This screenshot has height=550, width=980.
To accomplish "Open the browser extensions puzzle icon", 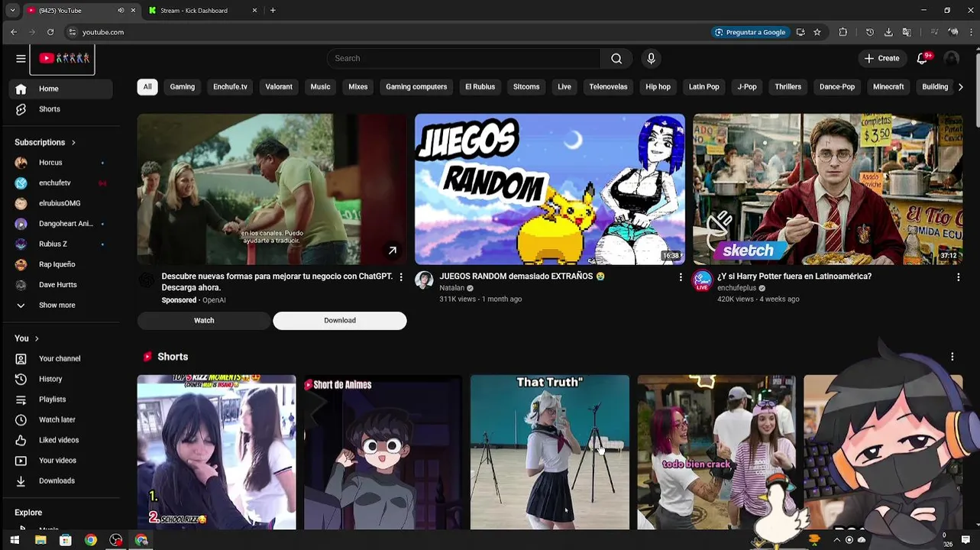I will [x=843, y=32].
